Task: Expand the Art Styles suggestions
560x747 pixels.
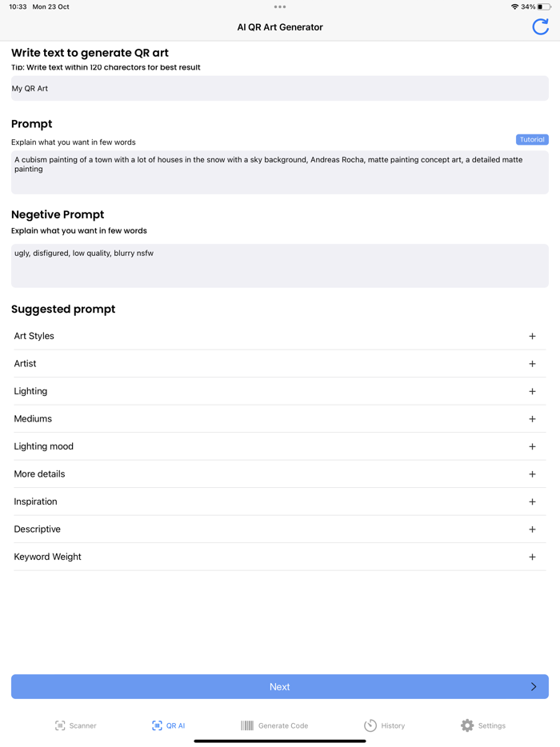Action: [532, 337]
